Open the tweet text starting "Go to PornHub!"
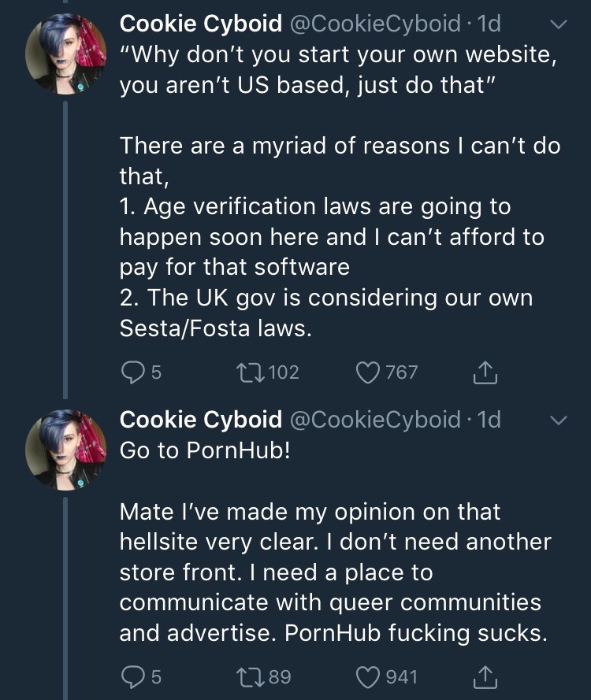Screen dimensions: 591x700 (205, 451)
